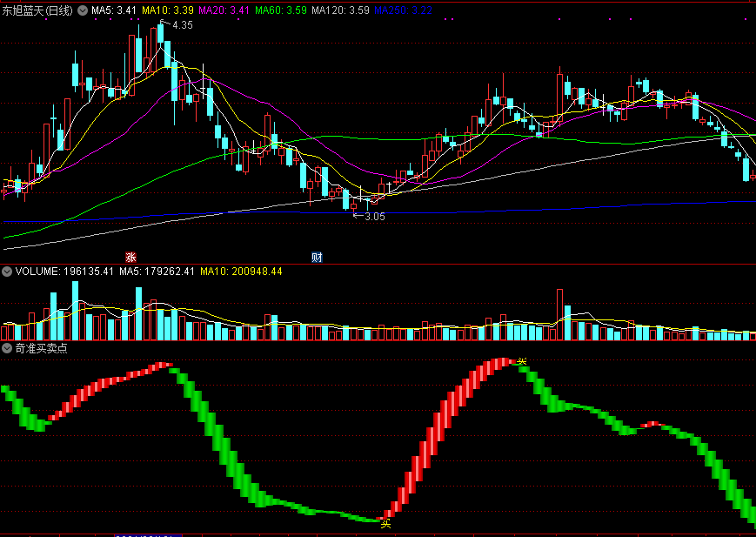Click the yellow 买 buy signal marker
Screen dimensions: 756x537
(x=385, y=524)
